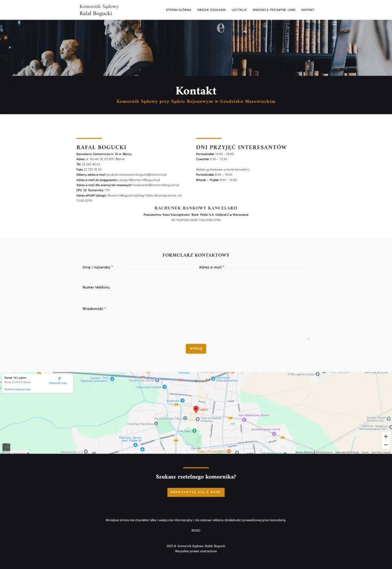Click Skróty klawiszowe on the map
This screenshot has width=392, height=569.
click(324, 452)
